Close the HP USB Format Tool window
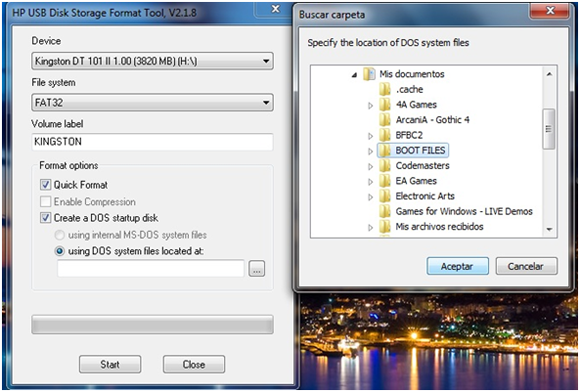The image size is (580, 392). (x=275, y=9)
